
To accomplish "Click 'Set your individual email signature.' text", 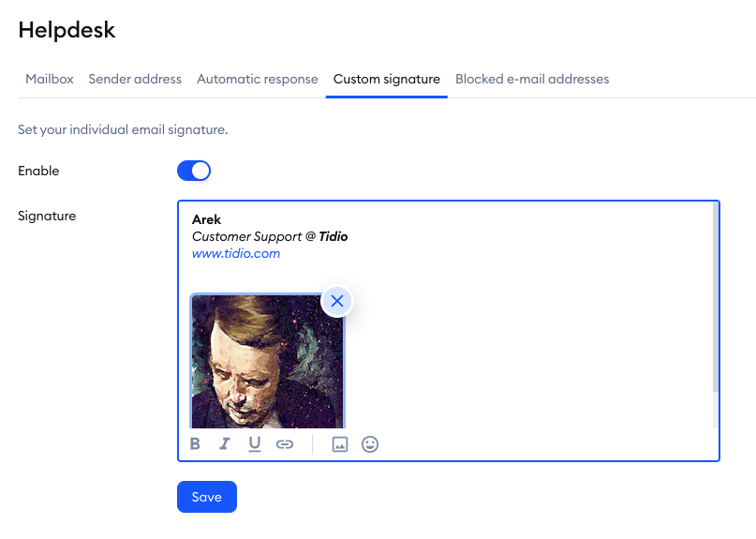I will 123,129.
